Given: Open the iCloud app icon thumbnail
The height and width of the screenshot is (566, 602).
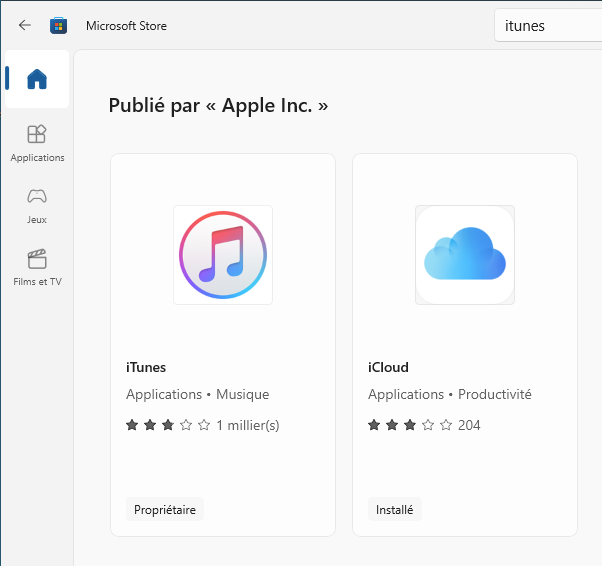Looking at the screenshot, I should point(465,255).
